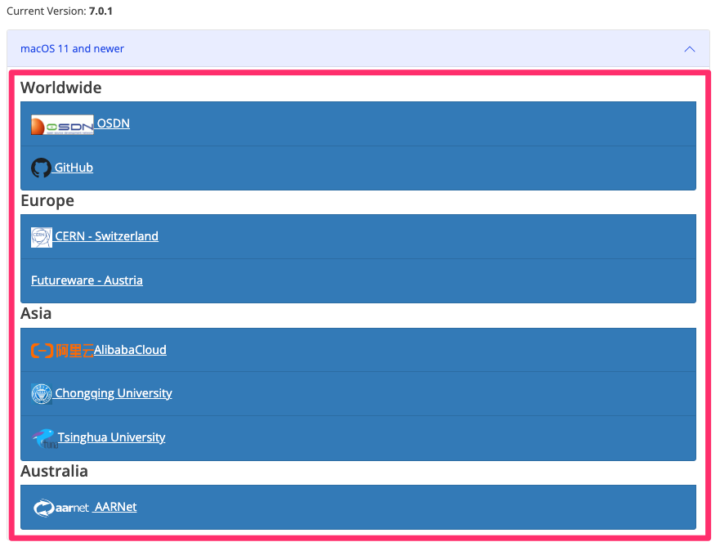Viewport: 720px width, 551px height.
Task: Toggle the "macOS 11 and newer" accordion header
Action: (x=72, y=49)
